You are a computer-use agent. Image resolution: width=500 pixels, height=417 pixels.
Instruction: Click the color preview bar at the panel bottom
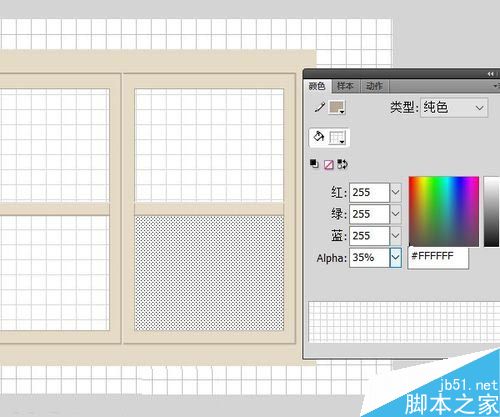click(404, 322)
